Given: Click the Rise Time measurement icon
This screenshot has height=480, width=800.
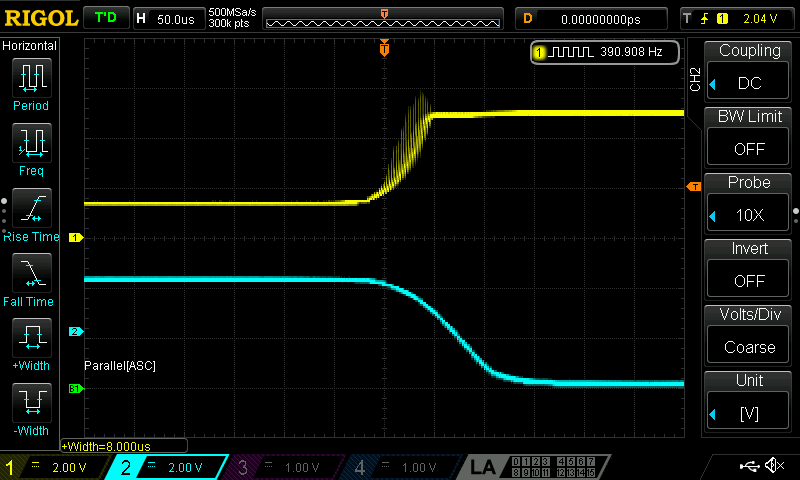Looking at the screenshot, I should [31, 210].
